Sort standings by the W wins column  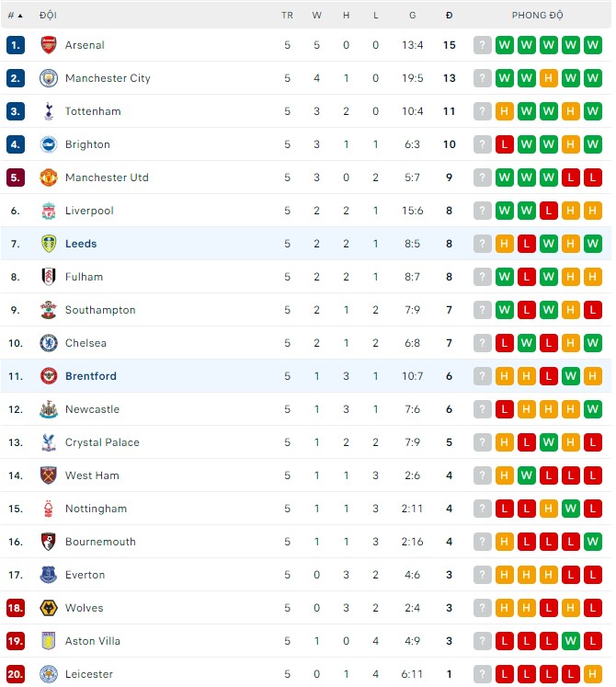(316, 16)
